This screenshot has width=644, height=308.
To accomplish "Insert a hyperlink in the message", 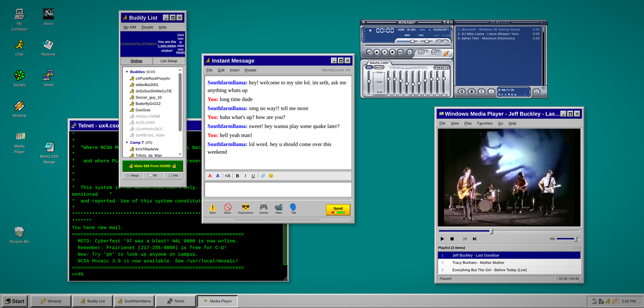I will point(263,176).
